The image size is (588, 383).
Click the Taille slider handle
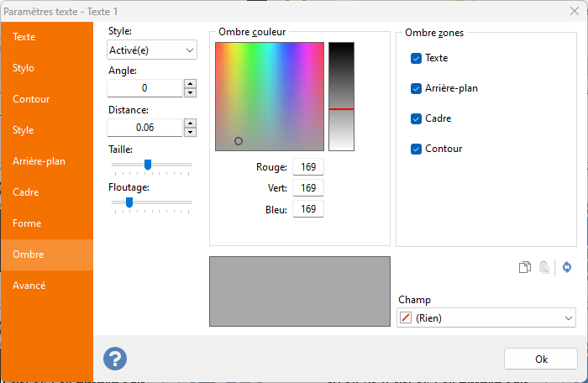(148, 165)
